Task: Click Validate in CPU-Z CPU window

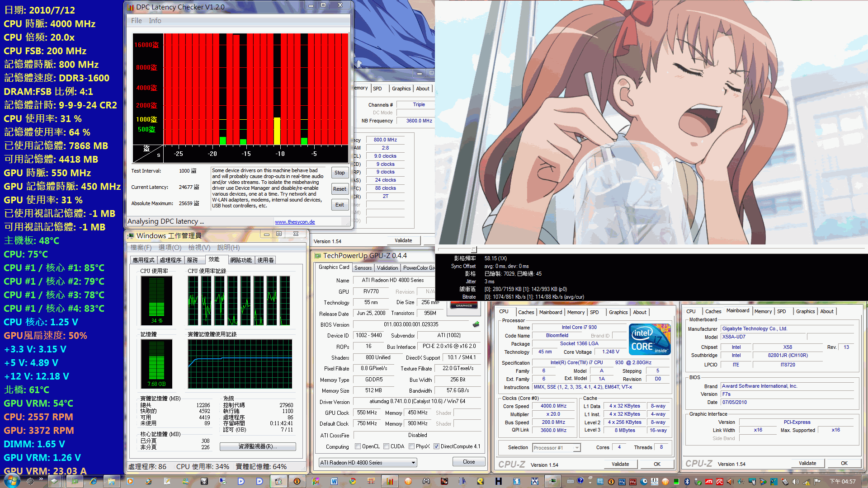Action: click(620, 464)
